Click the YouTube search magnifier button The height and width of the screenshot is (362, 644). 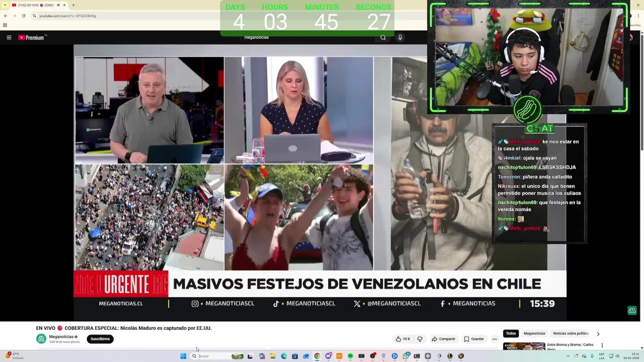coord(383,37)
